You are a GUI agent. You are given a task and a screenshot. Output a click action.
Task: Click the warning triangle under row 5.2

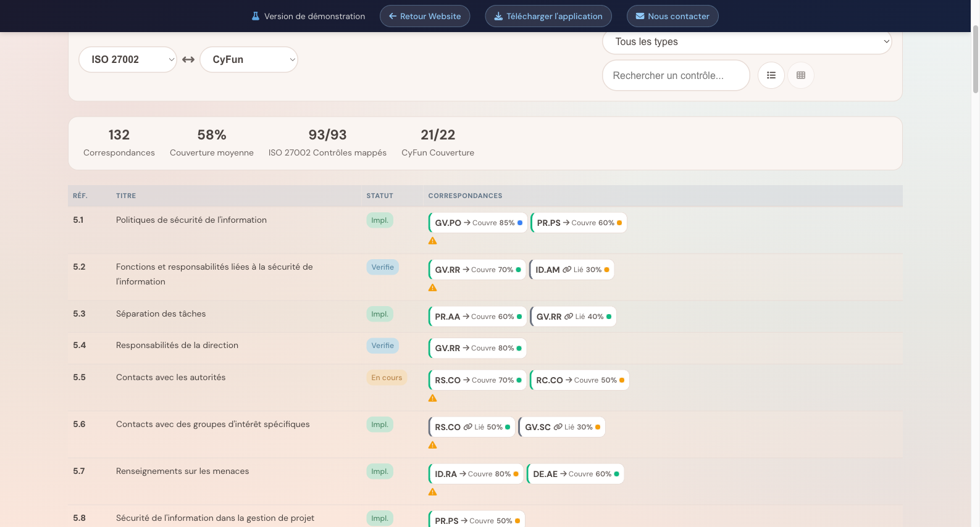pyautogui.click(x=432, y=288)
